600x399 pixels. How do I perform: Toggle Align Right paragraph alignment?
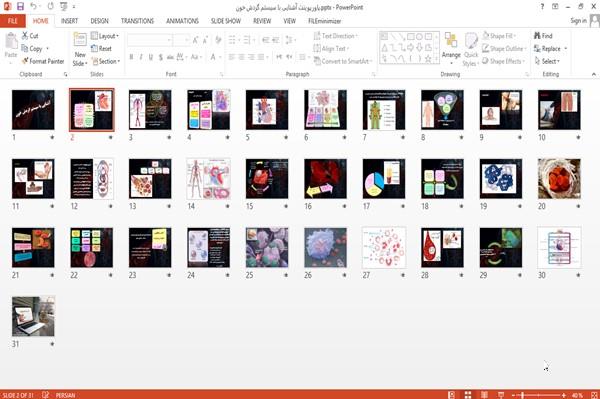tap(251, 57)
